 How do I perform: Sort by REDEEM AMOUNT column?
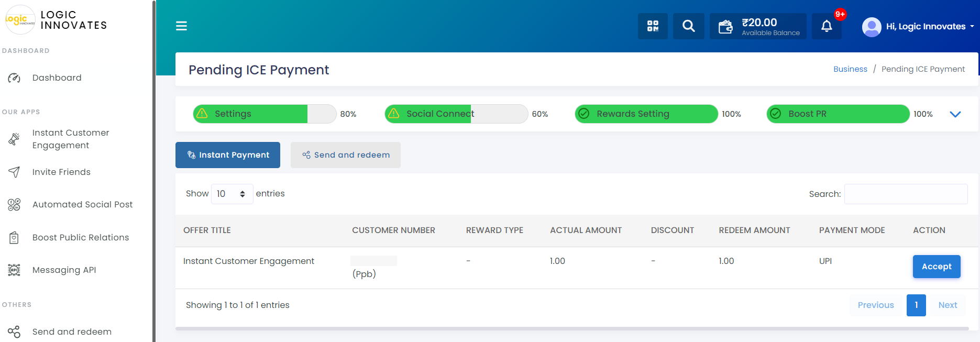754,230
